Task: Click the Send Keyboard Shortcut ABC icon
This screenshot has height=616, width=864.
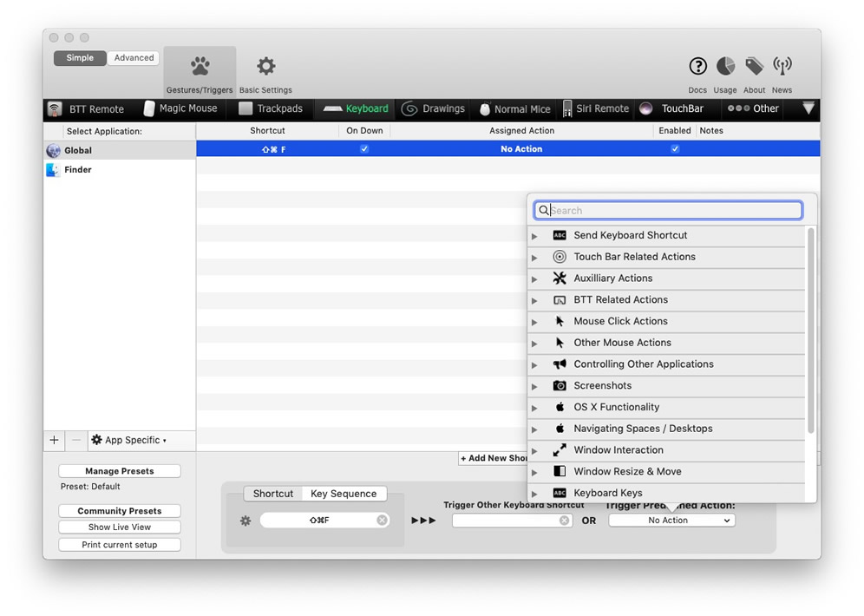Action: click(560, 235)
